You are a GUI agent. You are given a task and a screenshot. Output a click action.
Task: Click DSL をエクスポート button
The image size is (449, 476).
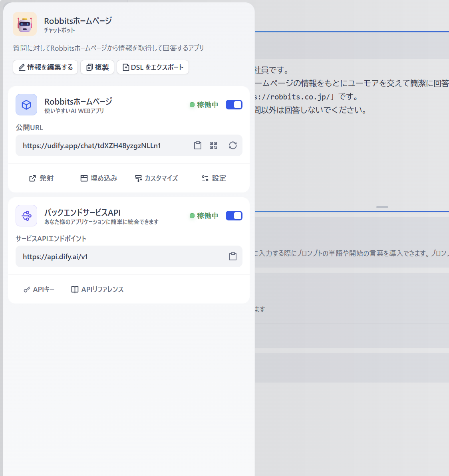click(153, 67)
